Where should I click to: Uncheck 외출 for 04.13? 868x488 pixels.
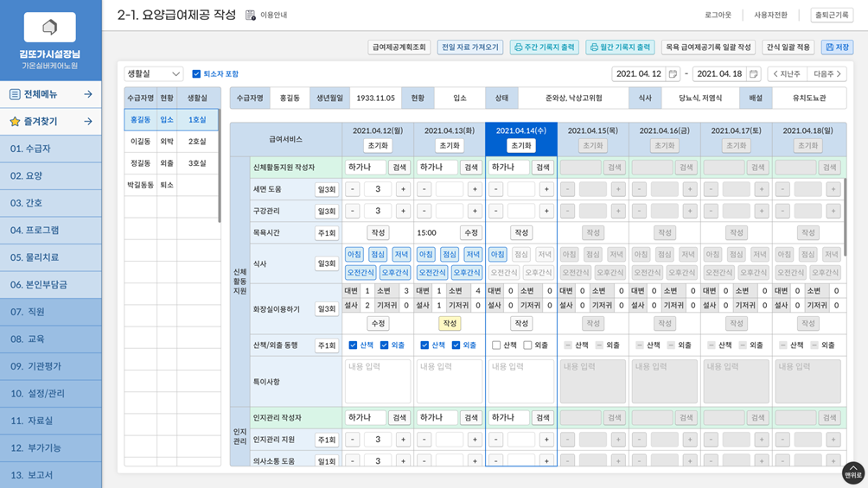pyautogui.click(x=456, y=345)
